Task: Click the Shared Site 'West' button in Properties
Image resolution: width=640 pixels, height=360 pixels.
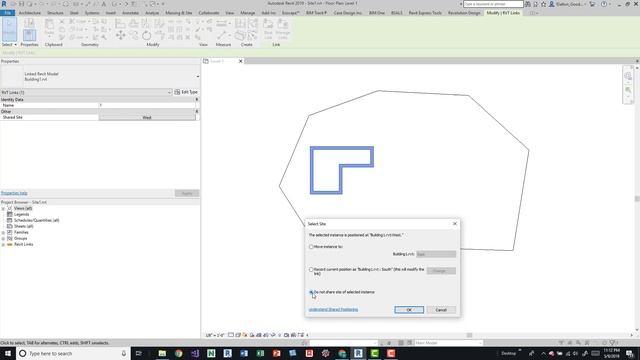Action: coord(147,117)
